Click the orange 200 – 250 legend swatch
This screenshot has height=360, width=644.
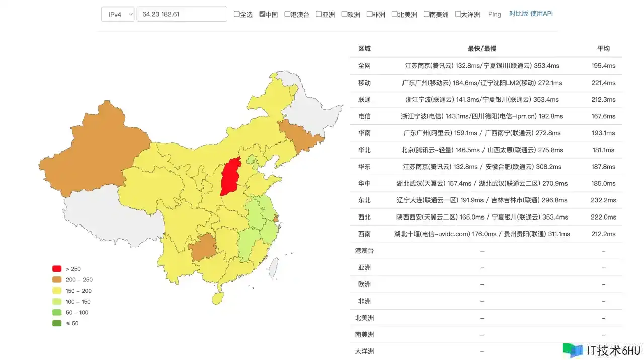[57, 280]
